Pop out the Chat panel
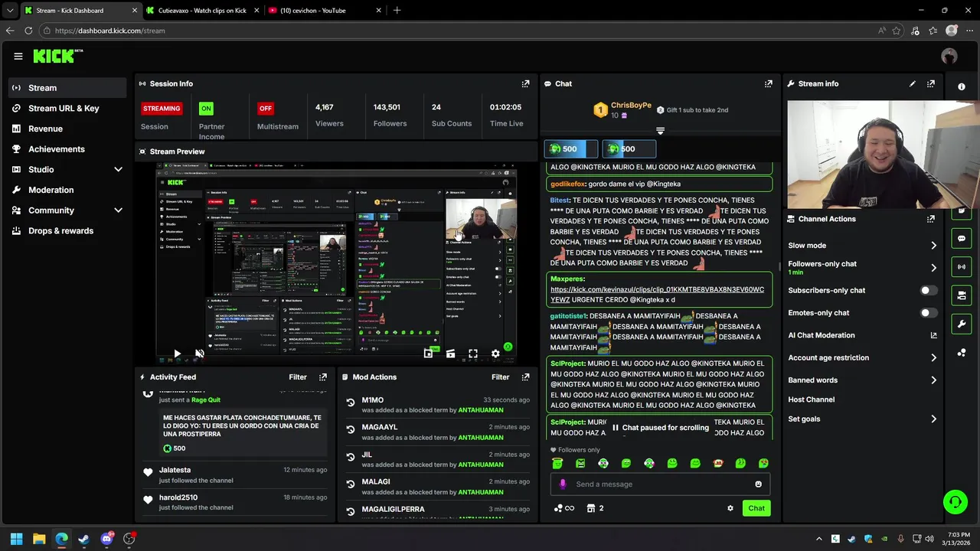Screen dimensions: 980x551 [769, 83]
